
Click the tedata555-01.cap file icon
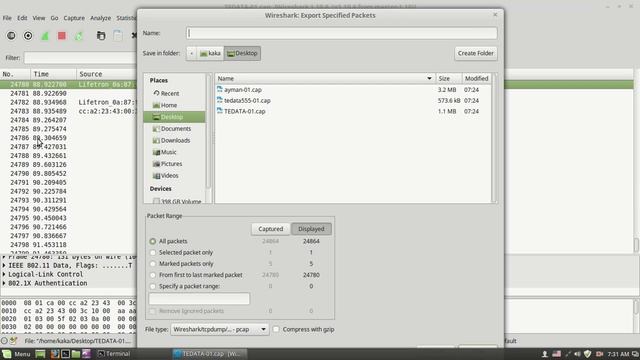(x=220, y=100)
